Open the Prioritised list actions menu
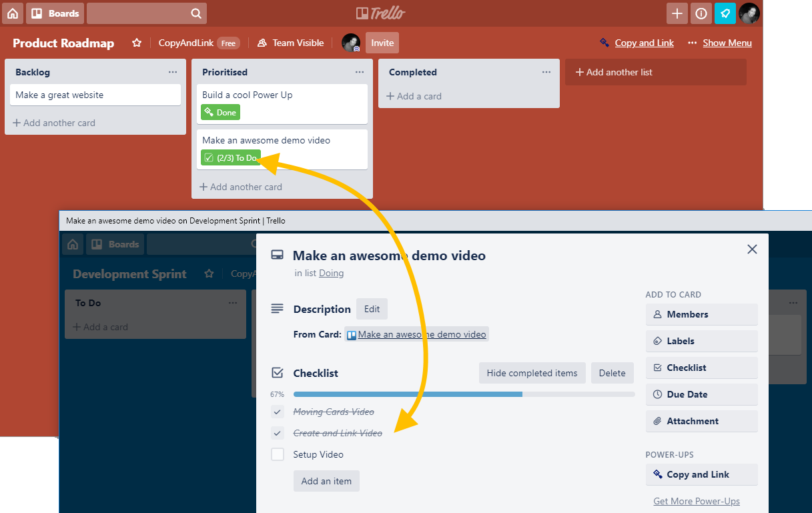This screenshot has height=513, width=812. tap(360, 72)
